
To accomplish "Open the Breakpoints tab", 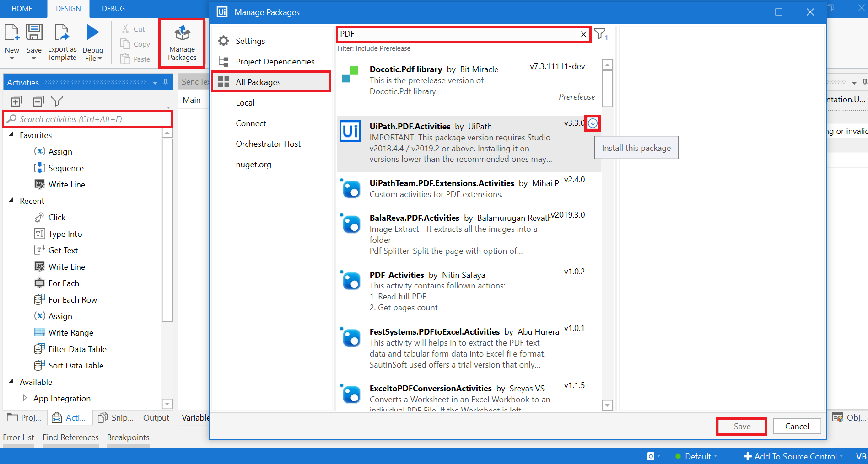I will [128, 437].
